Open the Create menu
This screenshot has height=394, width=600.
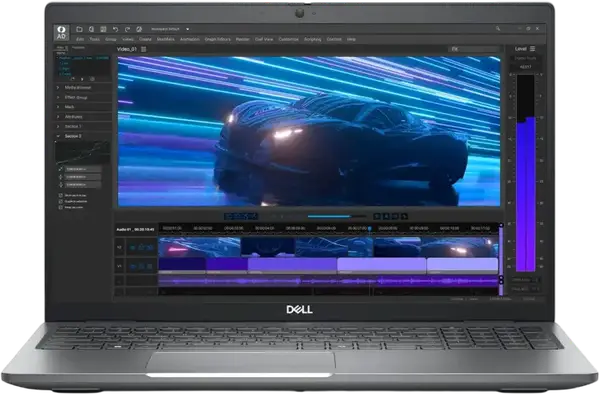(145, 39)
